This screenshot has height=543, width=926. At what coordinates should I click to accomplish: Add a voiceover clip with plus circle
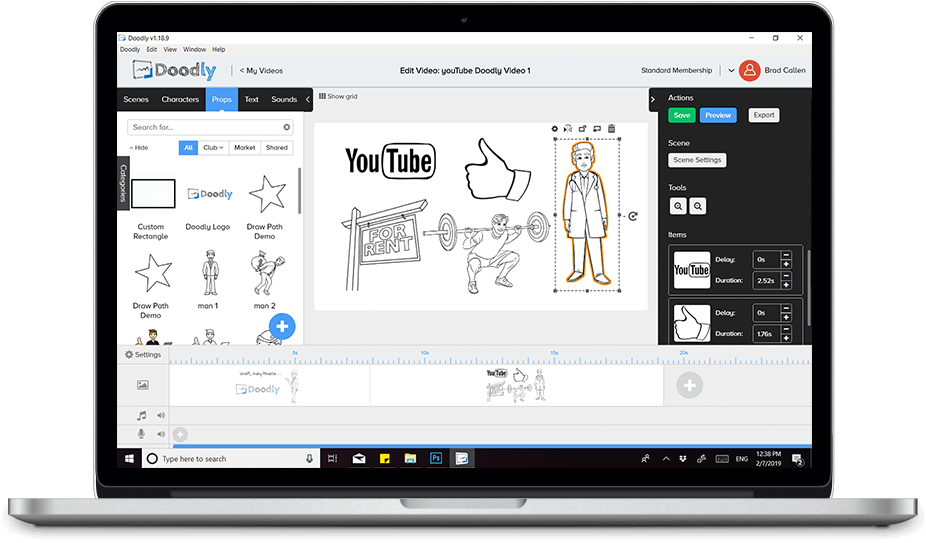coord(180,434)
